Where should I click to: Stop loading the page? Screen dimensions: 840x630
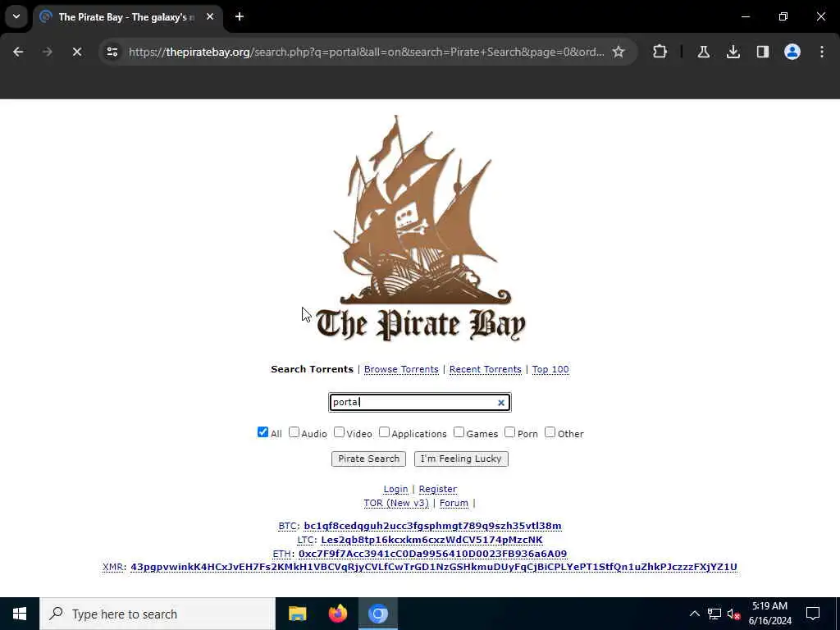pos(76,52)
